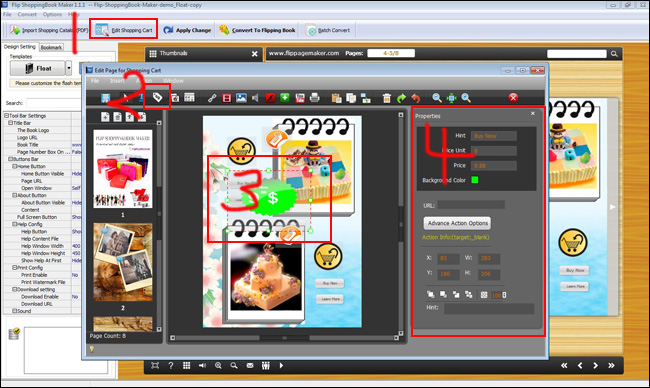This screenshot has width=650, height=388.
Task: Click the save icon in the editor toolbar
Action: pos(106,98)
